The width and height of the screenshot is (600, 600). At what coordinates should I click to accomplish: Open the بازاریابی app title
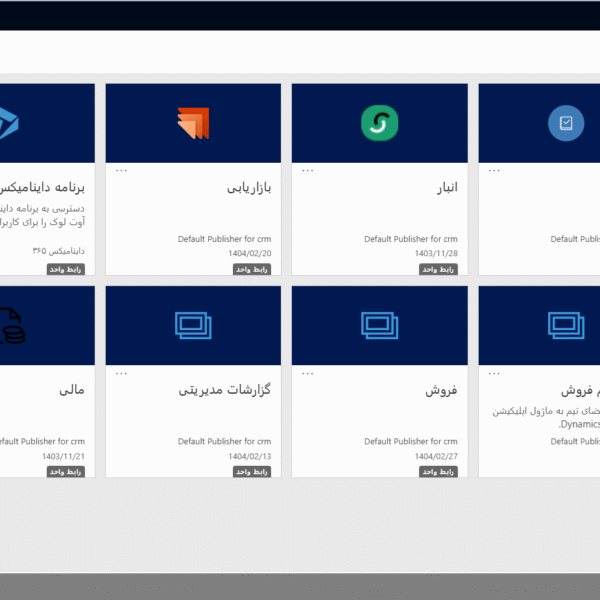click(249, 188)
